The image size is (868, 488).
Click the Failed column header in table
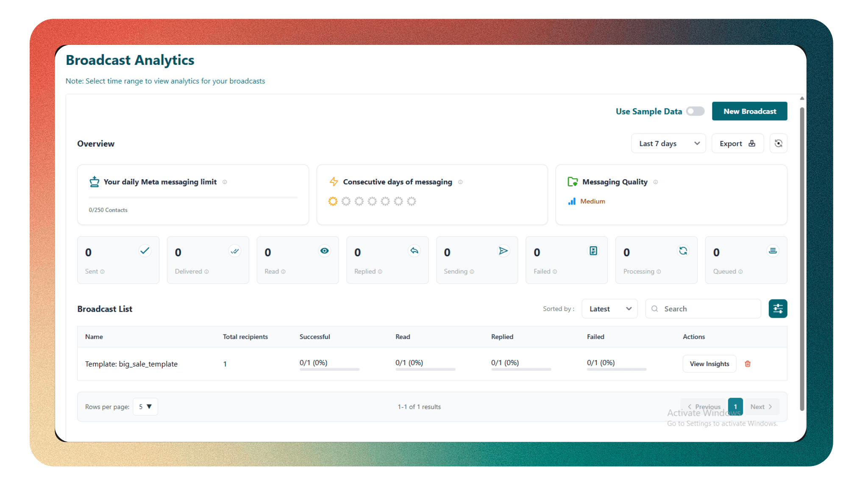[x=595, y=337]
